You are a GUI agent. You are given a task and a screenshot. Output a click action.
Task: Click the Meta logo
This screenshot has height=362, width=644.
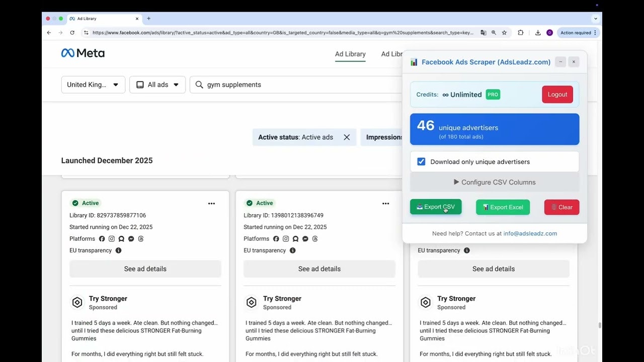(83, 53)
